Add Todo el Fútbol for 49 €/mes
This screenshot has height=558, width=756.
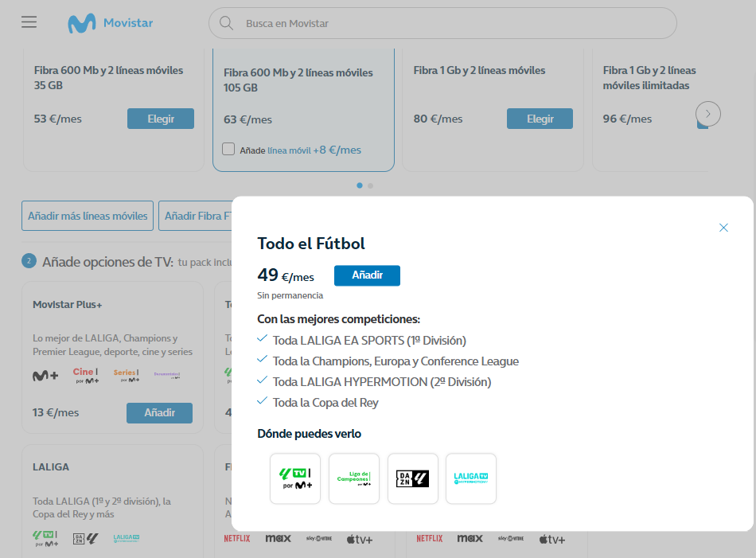coord(367,275)
